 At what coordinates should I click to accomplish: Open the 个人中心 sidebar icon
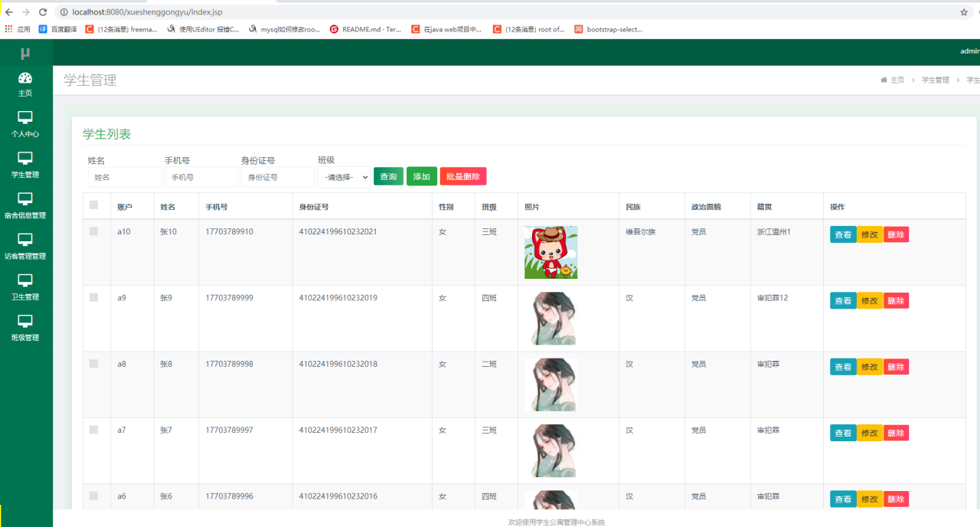click(x=25, y=124)
